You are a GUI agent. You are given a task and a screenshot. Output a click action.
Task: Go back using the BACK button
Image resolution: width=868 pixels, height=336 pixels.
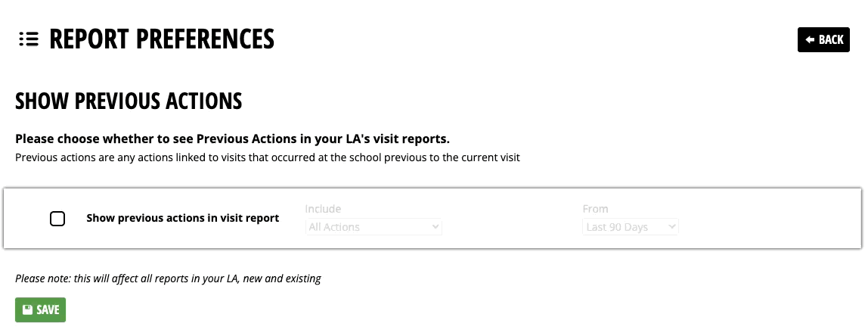tap(823, 40)
